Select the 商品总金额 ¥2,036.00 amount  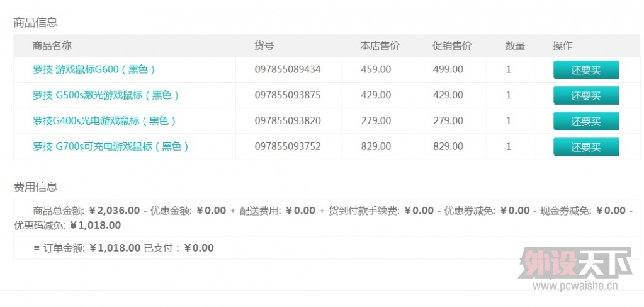point(114,211)
